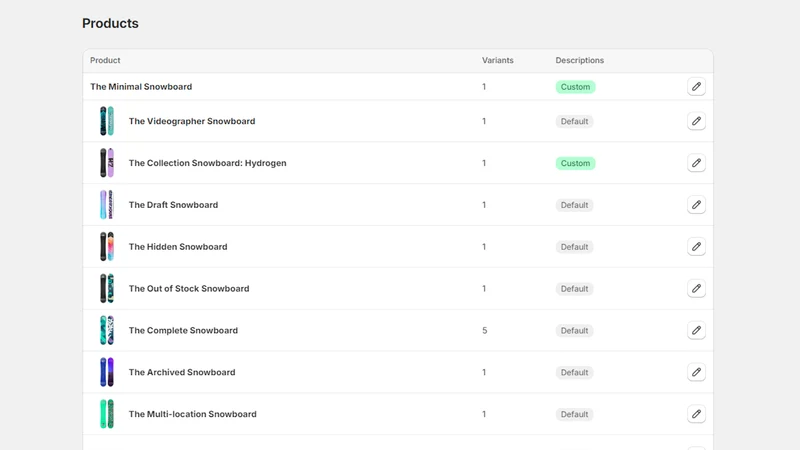Edit The Draft Snowboard via pencil icon
The height and width of the screenshot is (450, 800).
coord(696,205)
